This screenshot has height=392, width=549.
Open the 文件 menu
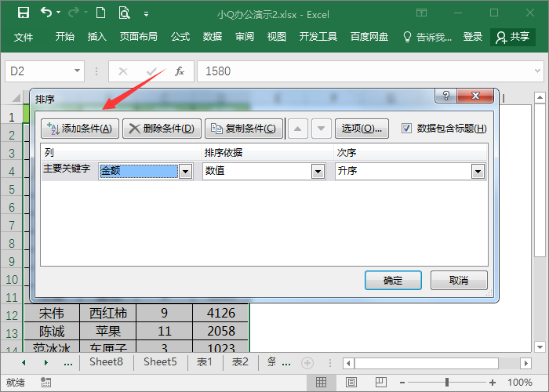point(24,37)
